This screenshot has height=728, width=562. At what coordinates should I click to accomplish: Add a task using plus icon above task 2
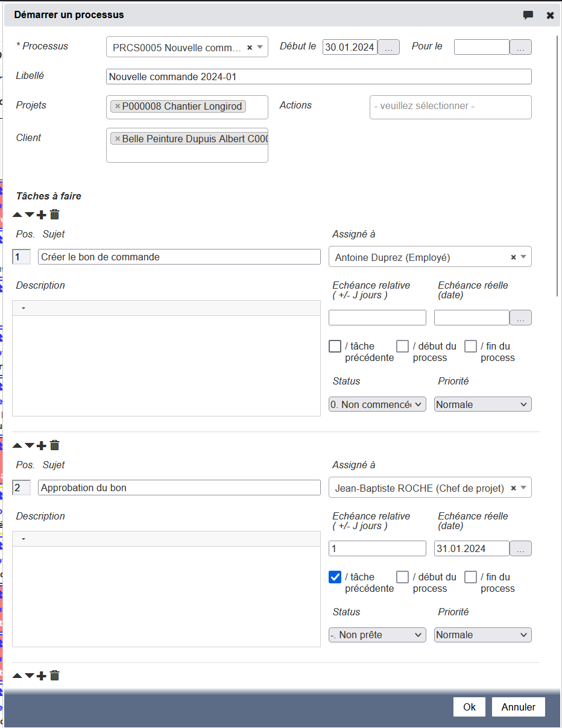tap(42, 445)
